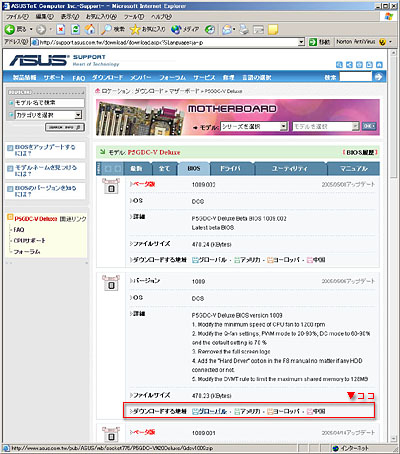The height and width of the screenshot is (454, 400).
Task: Click the Go (移動) button beside address bar
Action: 319,42
